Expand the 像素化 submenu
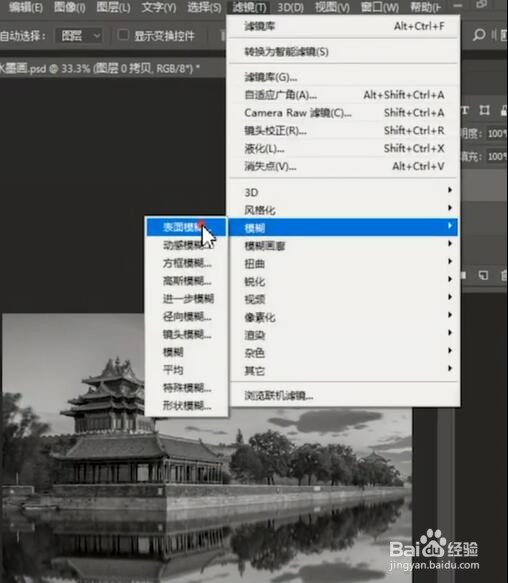 [x=343, y=317]
